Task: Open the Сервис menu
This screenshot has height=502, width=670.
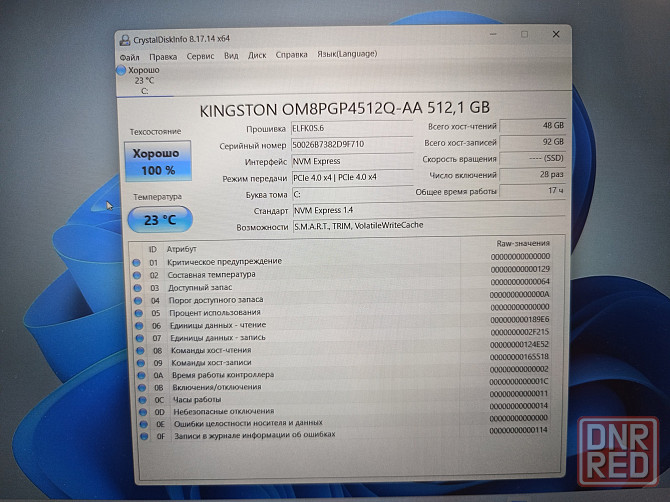Action: coord(200,56)
